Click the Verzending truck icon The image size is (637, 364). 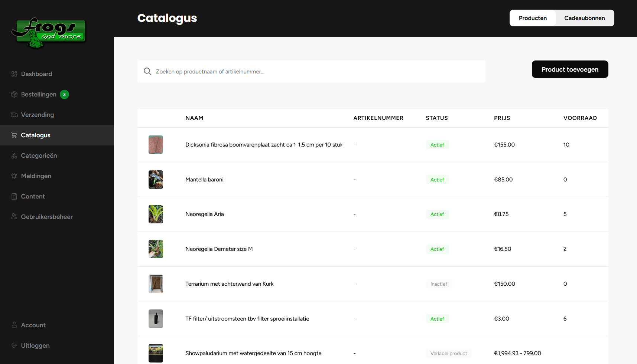click(14, 115)
